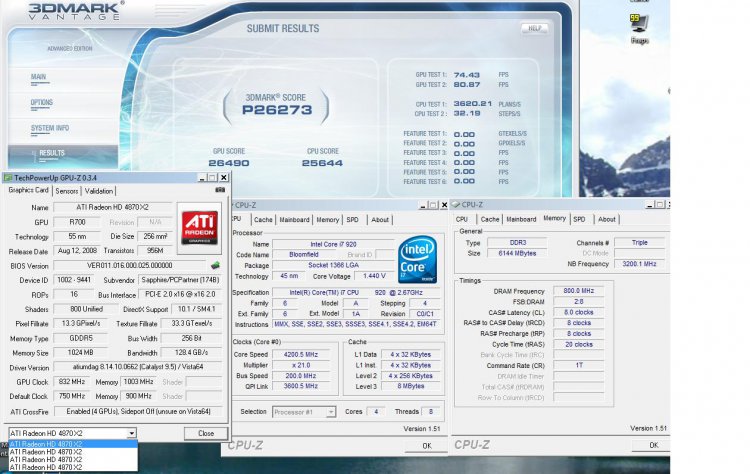Open the Cache tab in the processor CPU-Z window
This screenshot has width=750, height=474.
pyautogui.click(x=263, y=220)
